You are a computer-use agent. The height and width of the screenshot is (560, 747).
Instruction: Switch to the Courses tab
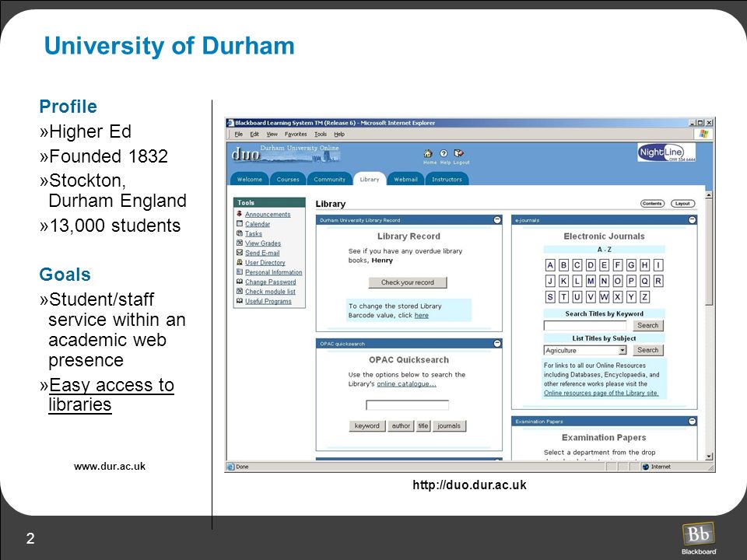pos(288,179)
